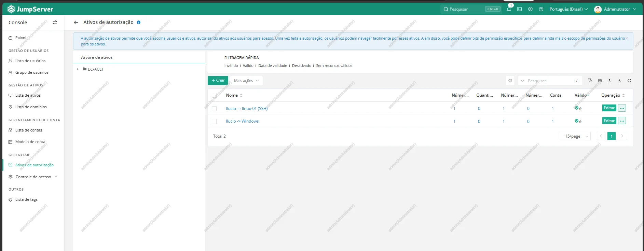
Task: Expand Controle de acesso submenu
Action: click(x=33, y=177)
